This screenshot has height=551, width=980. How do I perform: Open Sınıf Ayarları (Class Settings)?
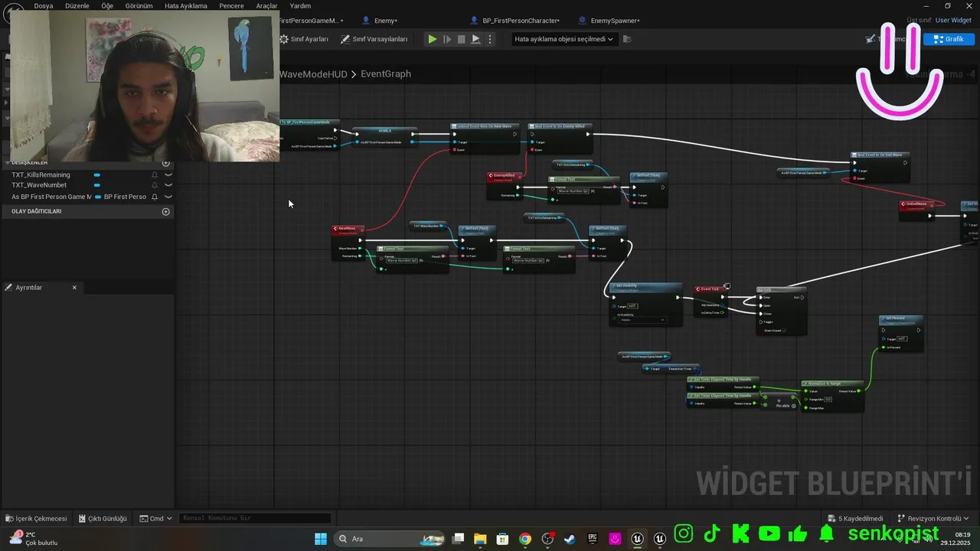click(x=304, y=39)
